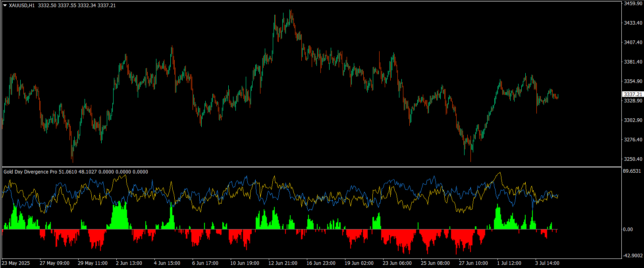The height and width of the screenshot is (268, 644).
Task: Click the 25 Jun 08:00 time label
Action: click(436, 263)
